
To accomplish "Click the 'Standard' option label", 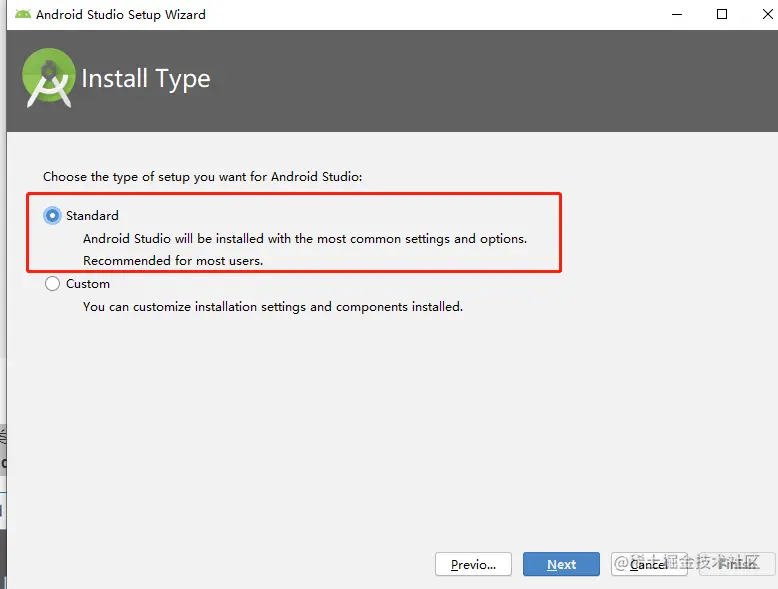I will [92, 215].
